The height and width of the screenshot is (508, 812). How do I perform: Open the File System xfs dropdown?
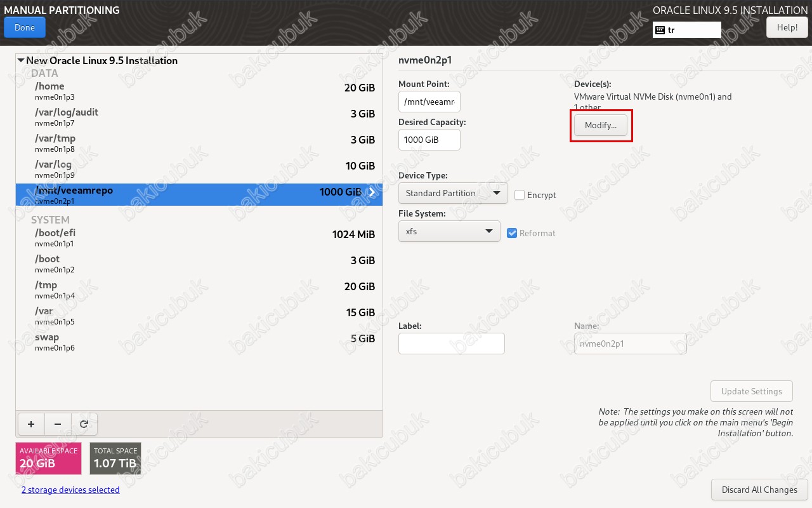[449, 232]
